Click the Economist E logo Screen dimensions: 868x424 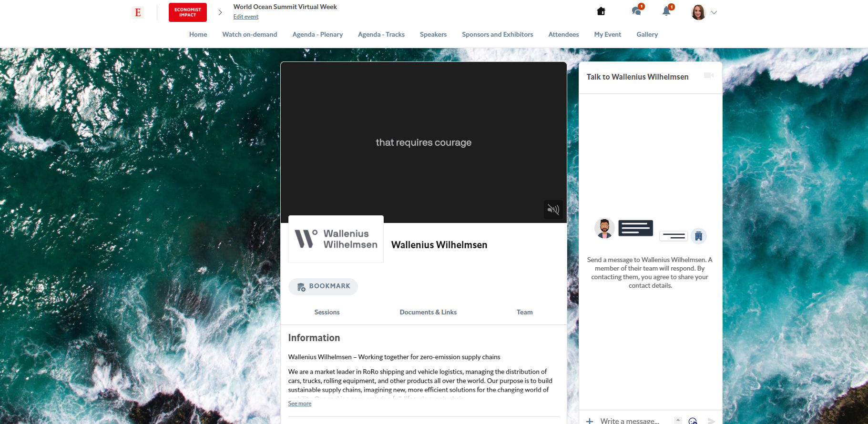[x=138, y=12]
